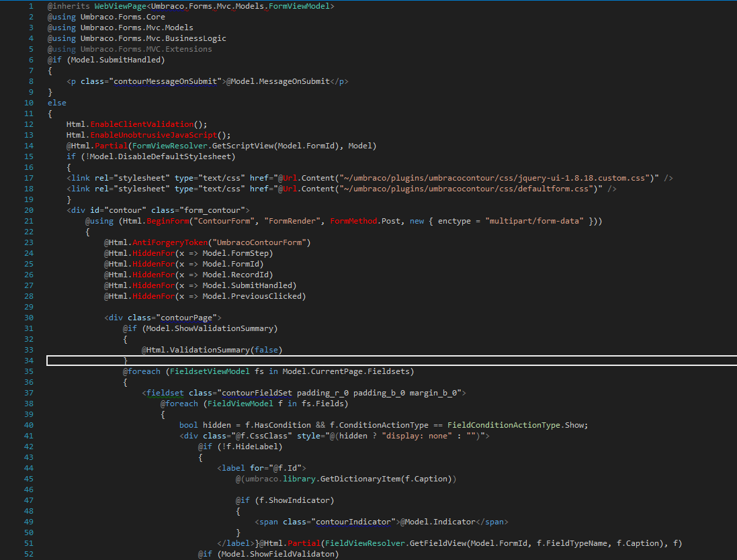This screenshot has width=737, height=560.
Task: Place cursor on contourMessageOnSubmit class name
Action: (165, 81)
